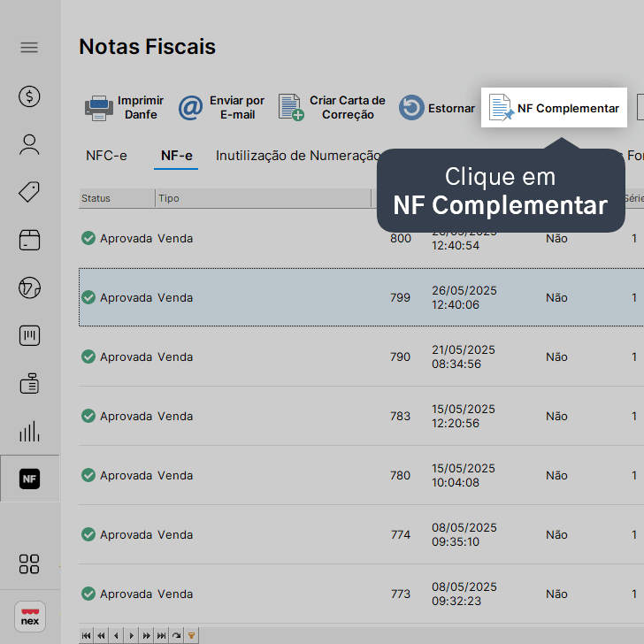Open the price tag products icon
The height and width of the screenshot is (644, 644).
(x=29, y=192)
